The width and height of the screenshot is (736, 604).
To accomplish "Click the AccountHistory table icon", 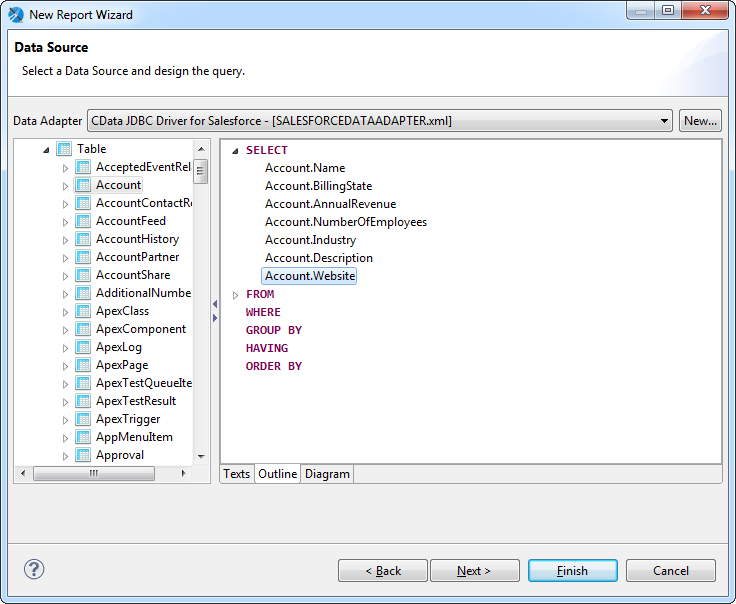I will pos(83,239).
